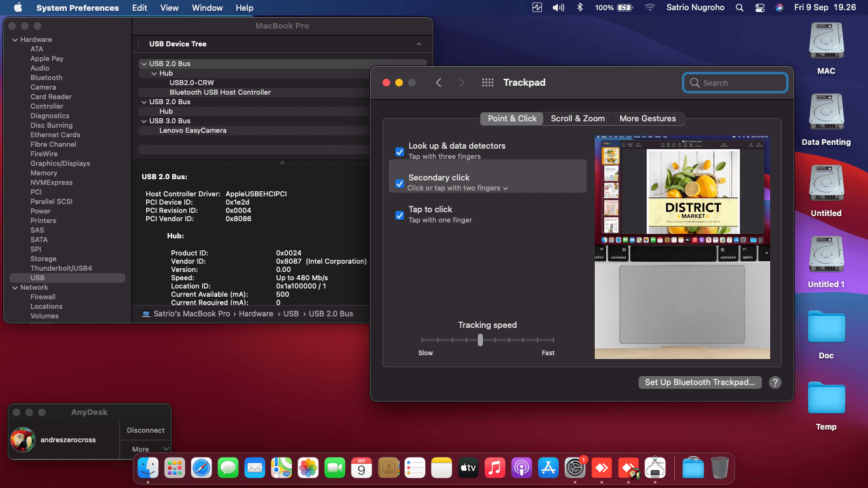Click Spotlight search magnifier in menu bar
This screenshot has height=488, width=868.
pos(740,8)
